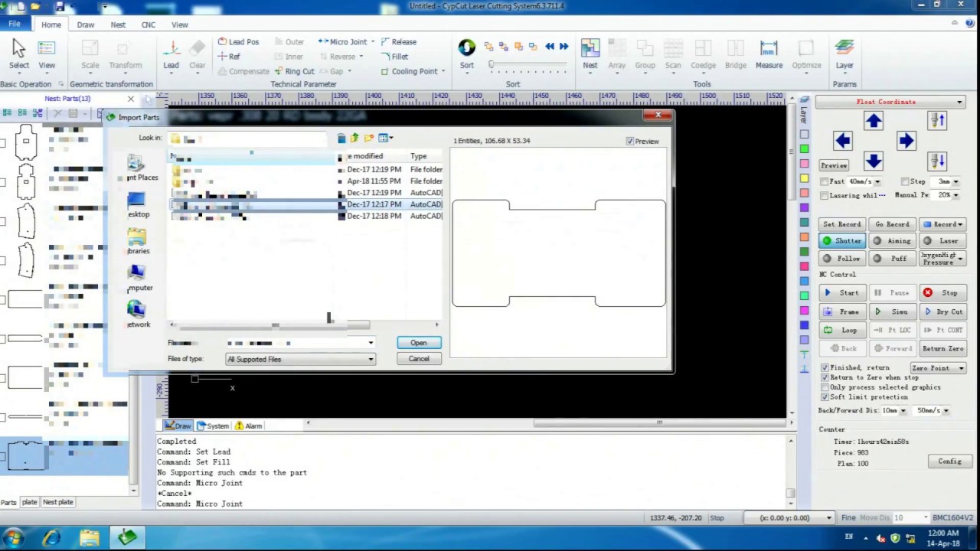
Task: Go back to last folder in Import Parts
Action: coord(341,139)
